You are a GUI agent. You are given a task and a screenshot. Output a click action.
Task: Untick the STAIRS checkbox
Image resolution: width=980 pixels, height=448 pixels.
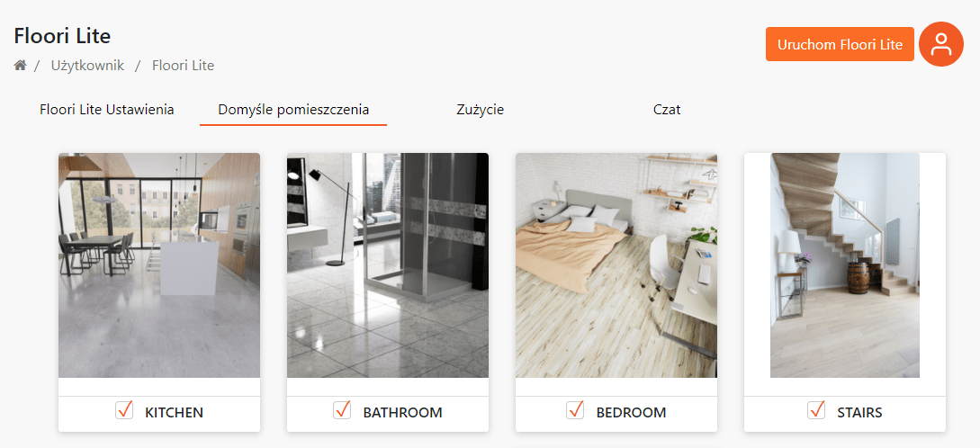815,410
